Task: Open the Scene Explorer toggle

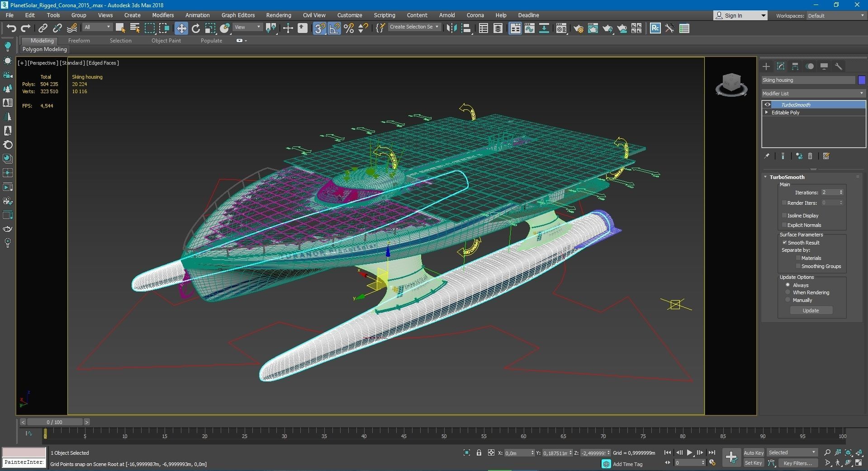Action: (x=484, y=28)
